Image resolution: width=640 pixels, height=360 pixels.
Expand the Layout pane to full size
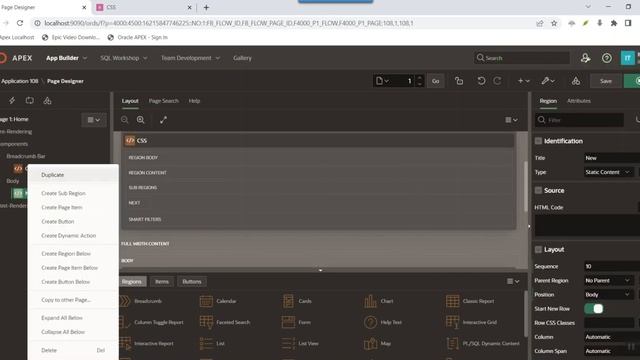[x=163, y=120]
